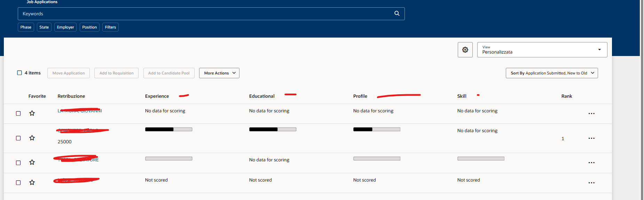Star the Not scored row as favorite
This screenshot has width=644, height=200.
32,183
